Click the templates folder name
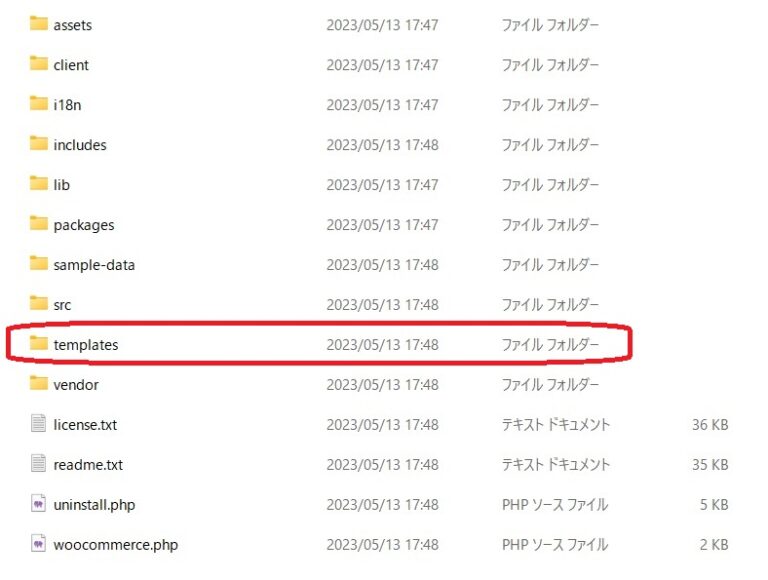This screenshot has height=580, width=768. pos(86,345)
